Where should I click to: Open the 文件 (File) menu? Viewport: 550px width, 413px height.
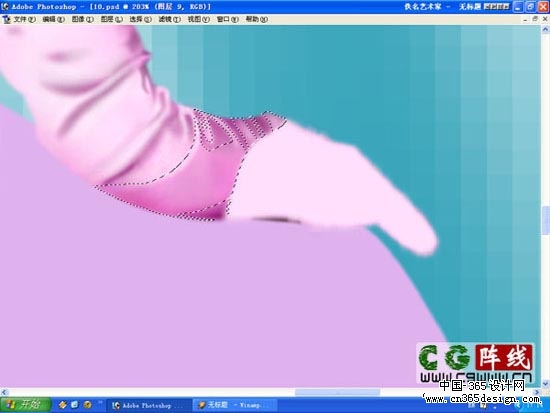[x=25, y=19]
